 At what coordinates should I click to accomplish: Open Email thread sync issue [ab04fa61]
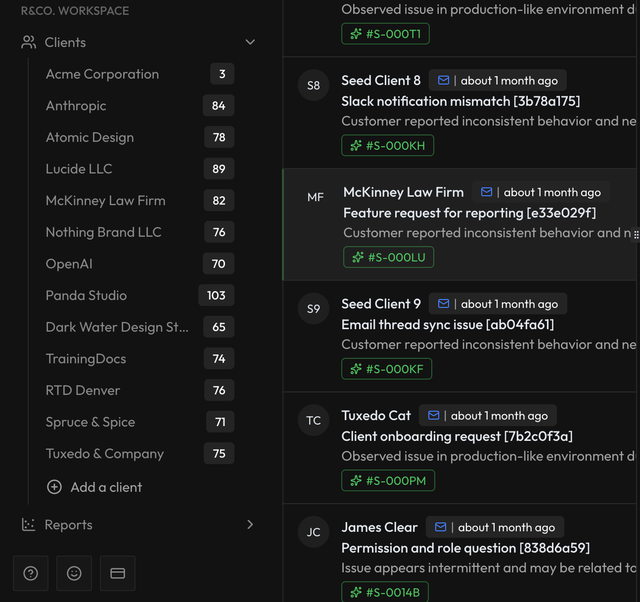(x=448, y=325)
